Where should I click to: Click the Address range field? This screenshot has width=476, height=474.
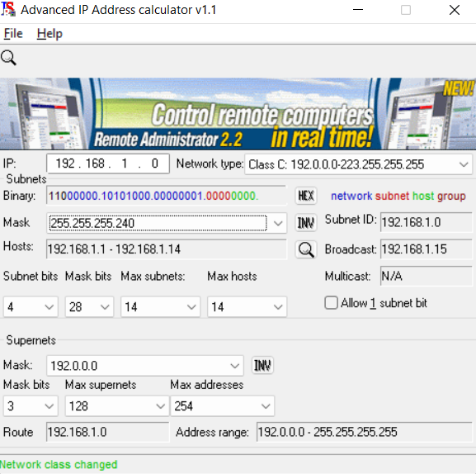tap(365, 432)
